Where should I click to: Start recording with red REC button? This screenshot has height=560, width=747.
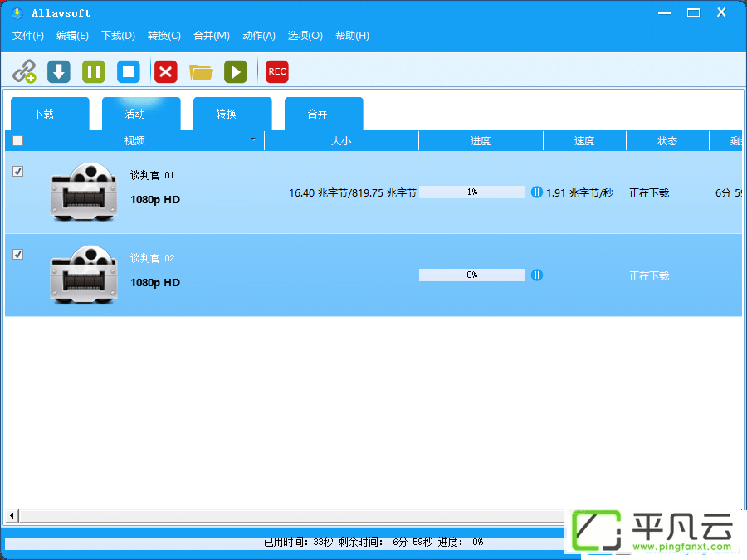coord(276,72)
